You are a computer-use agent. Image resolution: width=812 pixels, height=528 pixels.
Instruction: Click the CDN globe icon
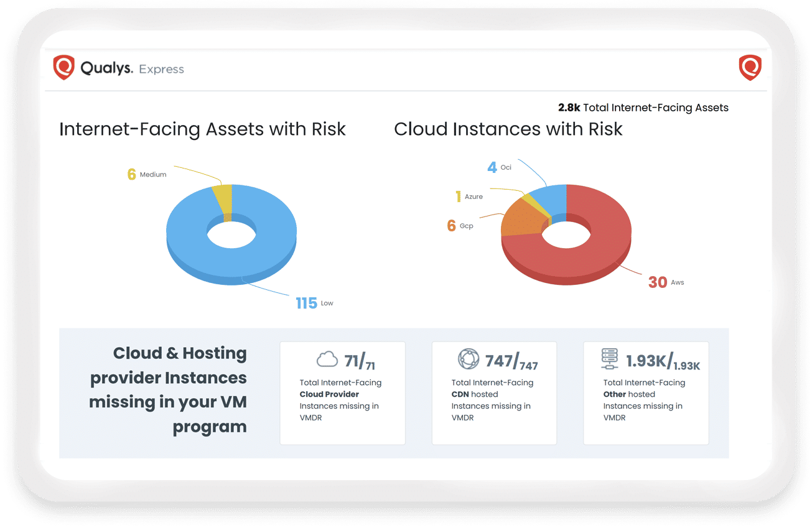(x=468, y=359)
